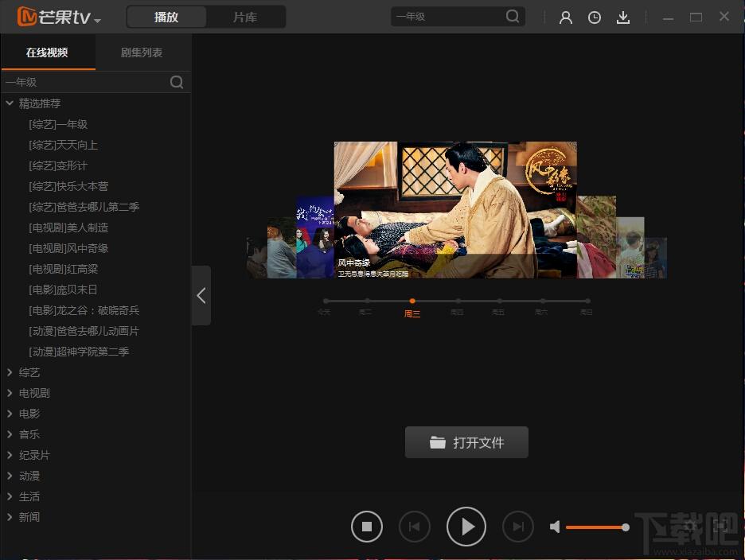Open [电视剧]红高粱
Image resolution: width=745 pixels, height=560 pixels.
pyautogui.click(x=64, y=269)
